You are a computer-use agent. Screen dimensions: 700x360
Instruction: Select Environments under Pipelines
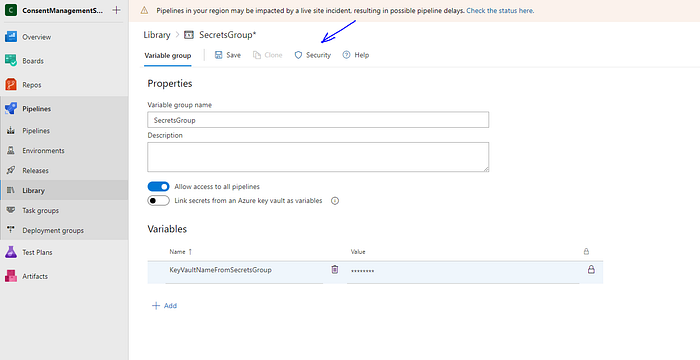point(43,151)
